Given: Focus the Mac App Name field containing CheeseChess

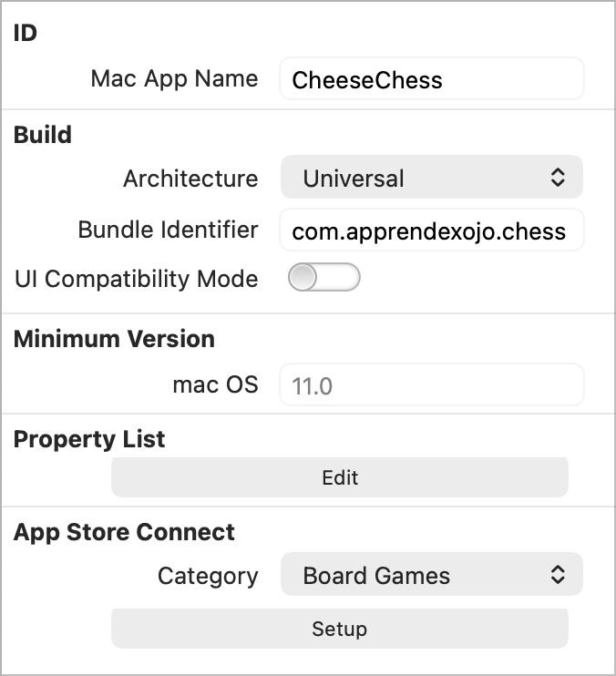Looking at the screenshot, I should click(x=431, y=80).
